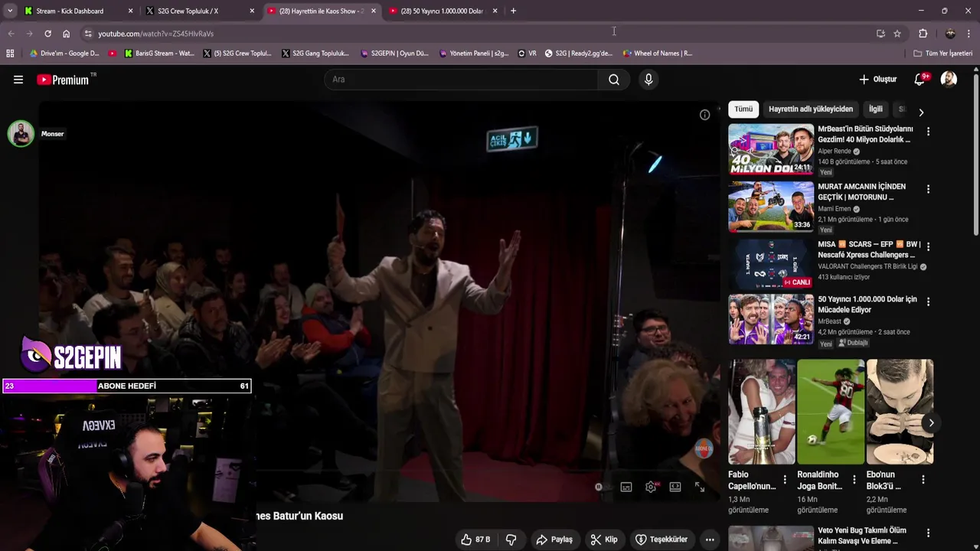Open S2GEPIN | Oyun Dü... bookmark
Image resolution: width=980 pixels, height=551 pixels.
point(394,54)
